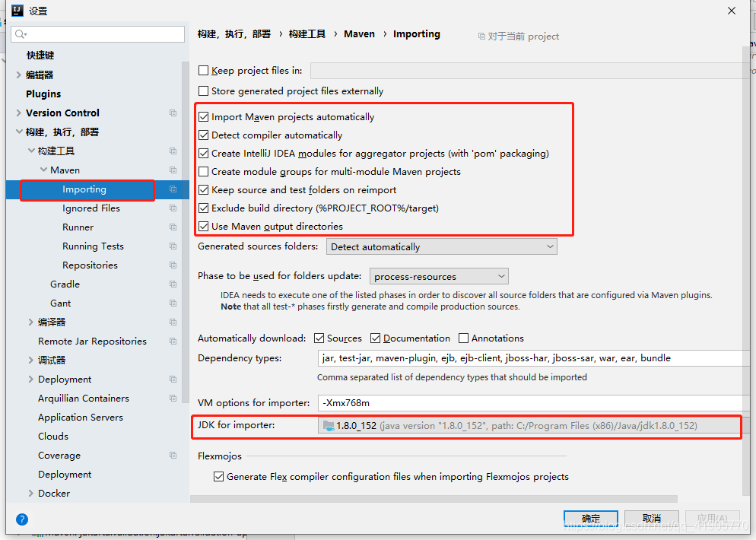This screenshot has height=540, width=756.
Task: Click the help question mark icon
Action: click(x=22, y=519)
